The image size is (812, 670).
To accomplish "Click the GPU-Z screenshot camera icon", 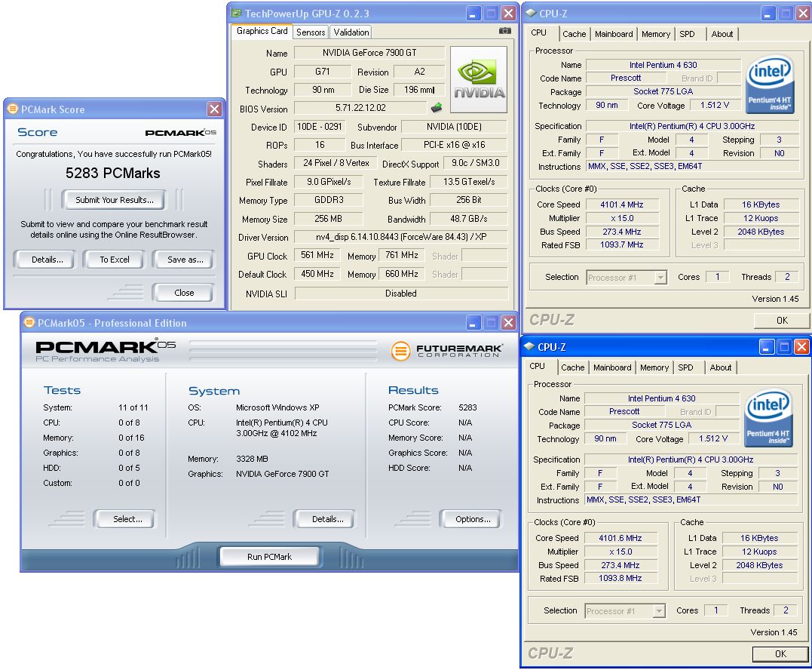I will coord(504,31).
